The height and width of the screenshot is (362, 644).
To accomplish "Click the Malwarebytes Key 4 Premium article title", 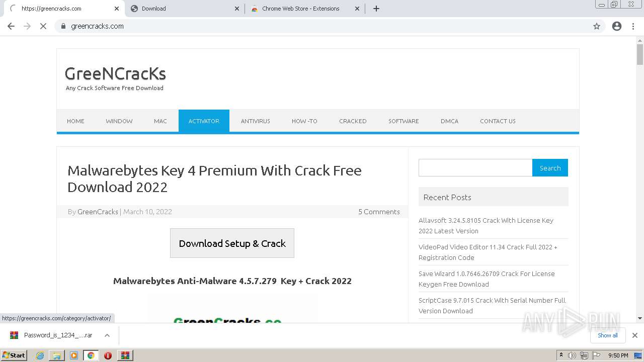I will tap(214, 178).
